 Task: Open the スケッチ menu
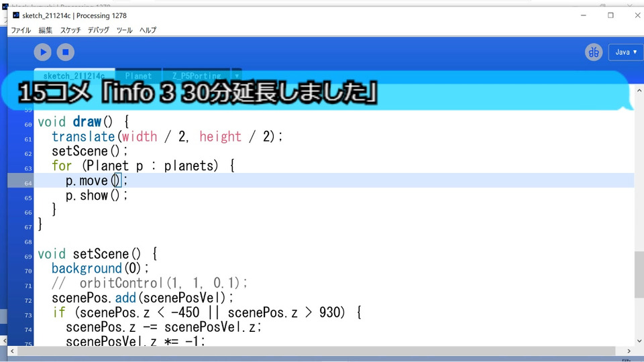pos(70,30)
